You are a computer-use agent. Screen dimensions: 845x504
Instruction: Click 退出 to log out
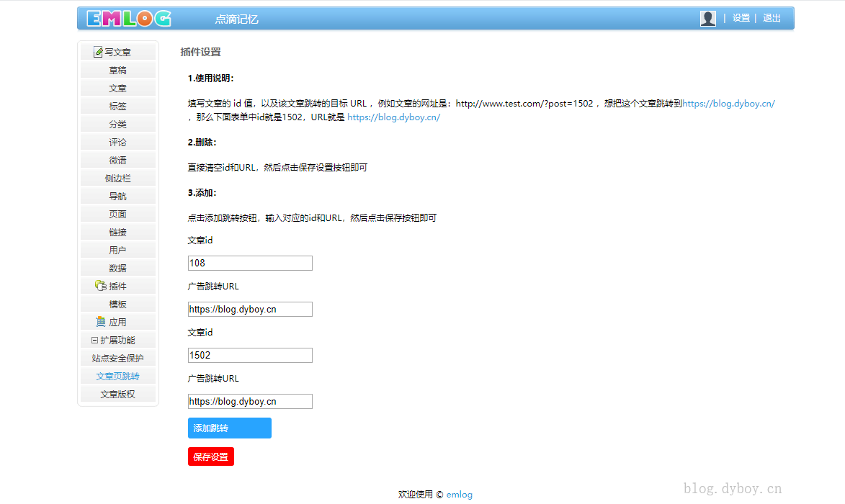pyautogui.click(x=772, y=18)
